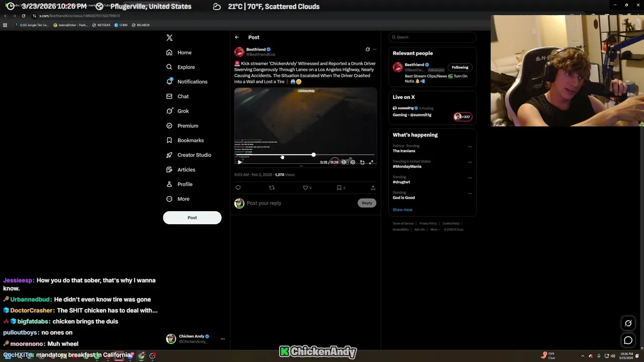Toggle the Following button for Bestfriend
644x362 pixels.
click(460, 67)
